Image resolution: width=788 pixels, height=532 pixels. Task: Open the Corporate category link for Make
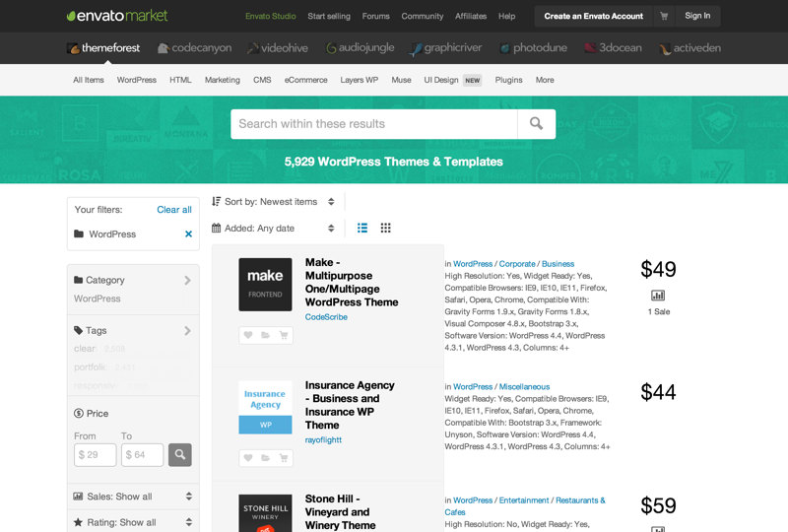[517, 264]
